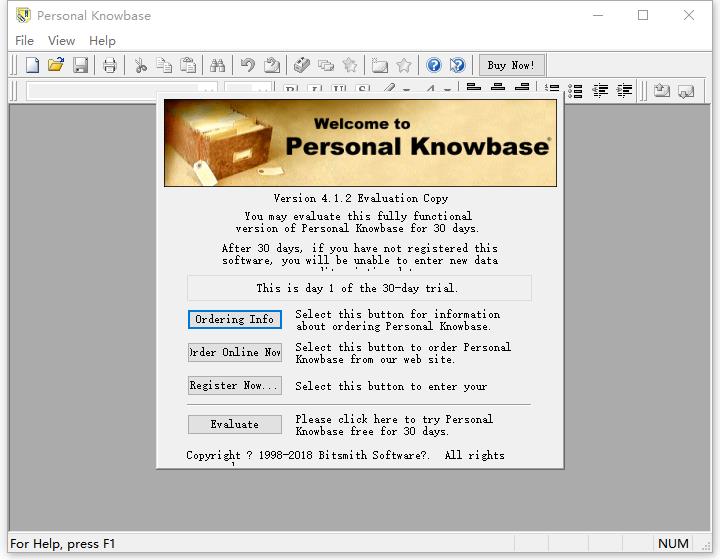
Task: Click the Find binoculars icon
Action: pos(217,65)
